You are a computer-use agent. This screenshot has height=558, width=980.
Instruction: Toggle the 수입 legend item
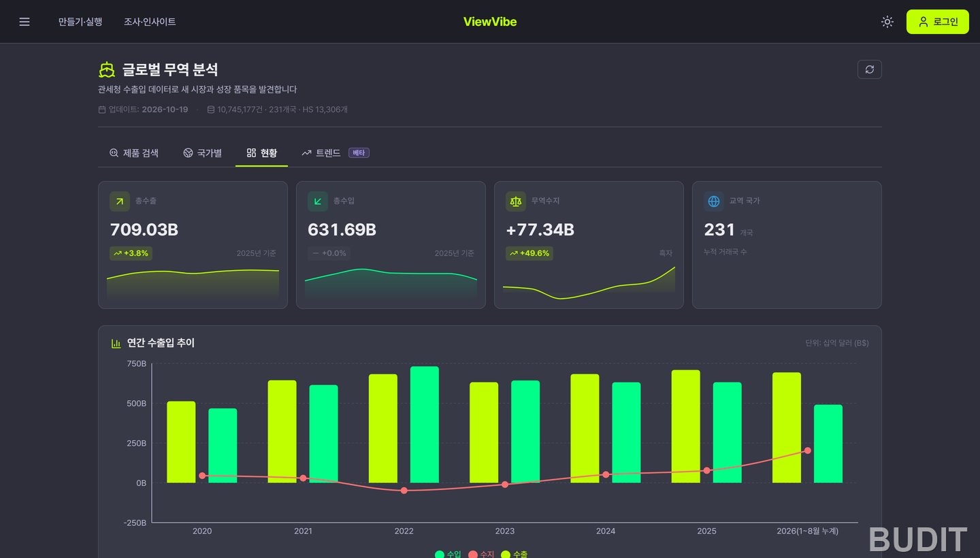[x=448, y=554]
